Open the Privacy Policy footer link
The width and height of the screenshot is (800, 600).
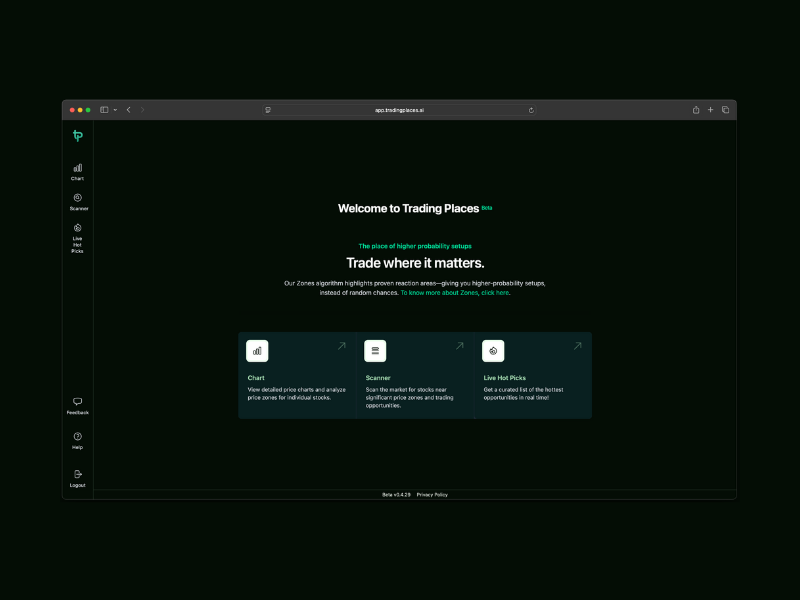(432, 494)
